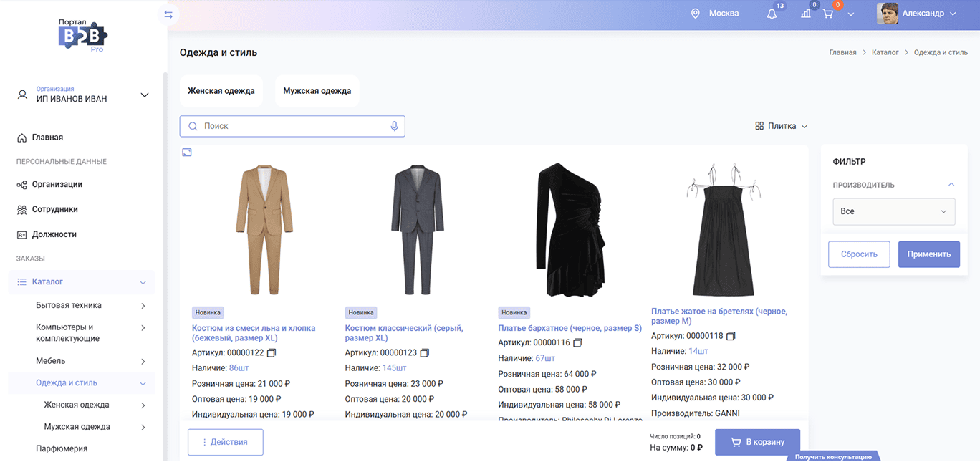980x462 pixels.
Task: Expand the ИП ИВАНОВ ИВАН organization selector
Action: 144,95
